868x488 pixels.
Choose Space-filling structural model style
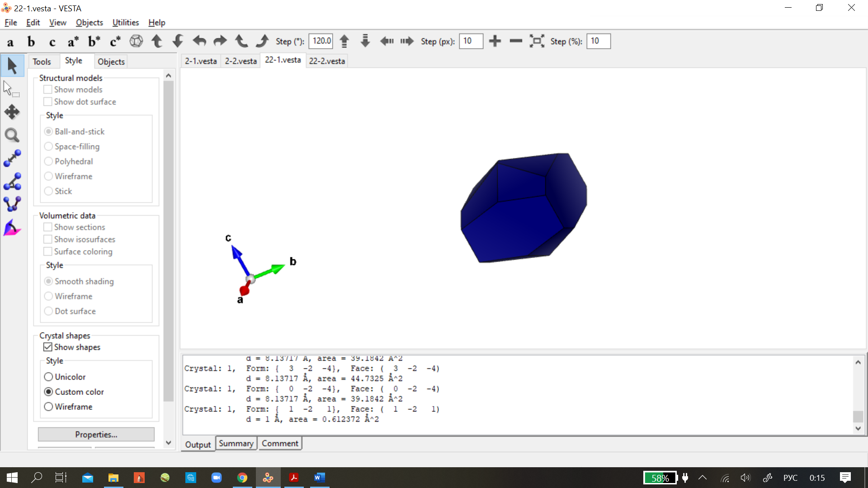click(x=48, y=146)
